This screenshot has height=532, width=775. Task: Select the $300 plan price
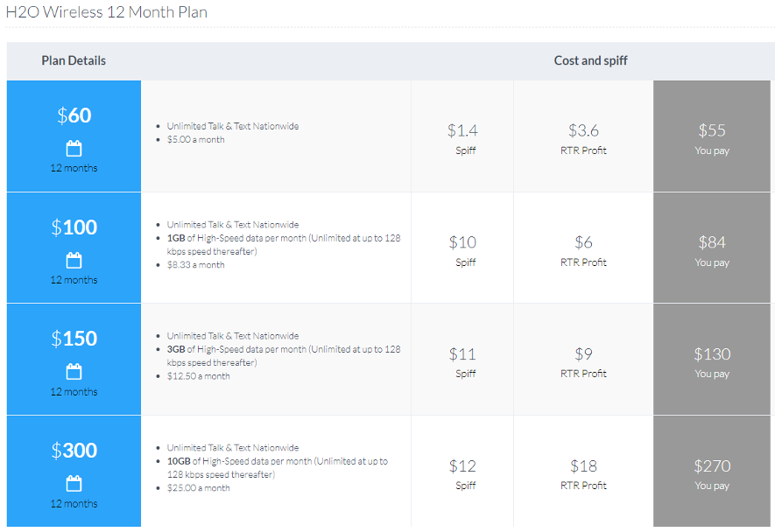click(74, 451)
